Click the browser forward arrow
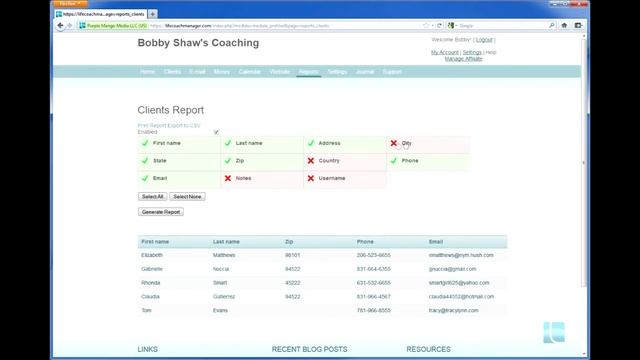640x360 pixels. coord(69,25)
